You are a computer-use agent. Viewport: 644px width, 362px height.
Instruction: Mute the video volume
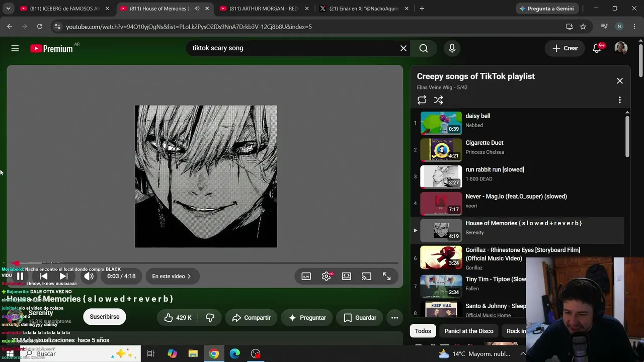pos(89,276)
